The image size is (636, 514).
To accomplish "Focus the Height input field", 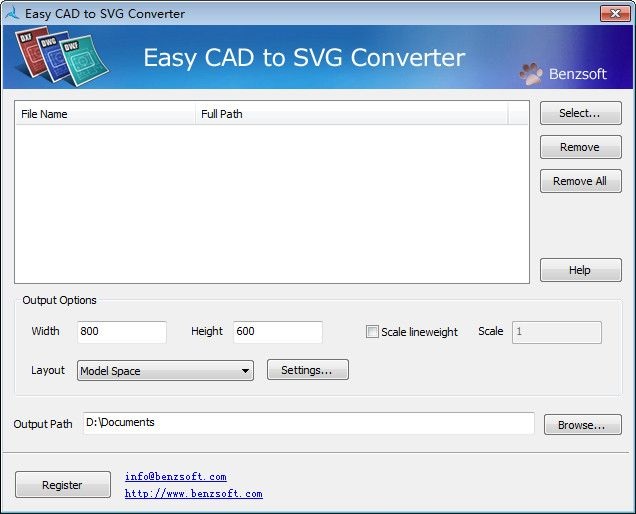I will click(x=278, y=332).
